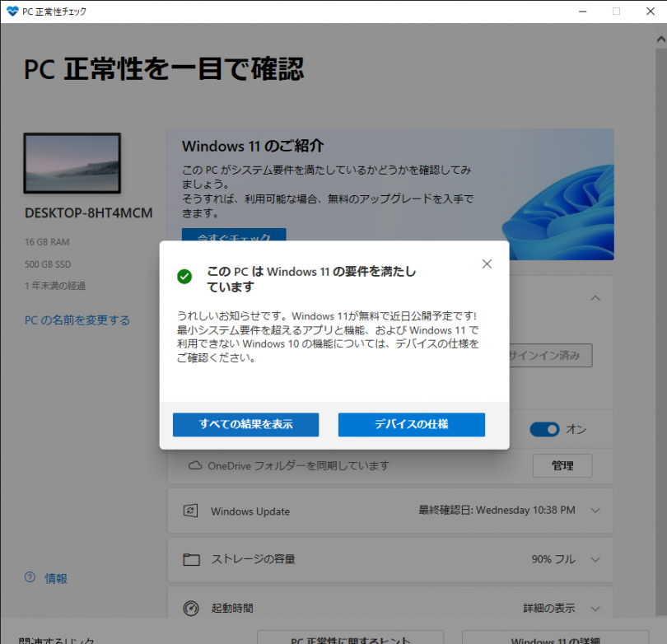Expand the Windows Update section chevron

tap(595, 511)
